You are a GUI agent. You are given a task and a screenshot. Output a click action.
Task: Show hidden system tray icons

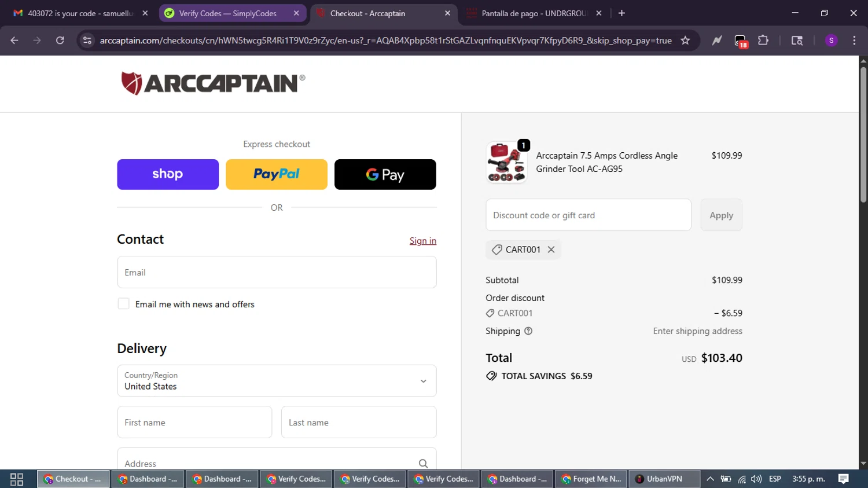coord(710,479)
